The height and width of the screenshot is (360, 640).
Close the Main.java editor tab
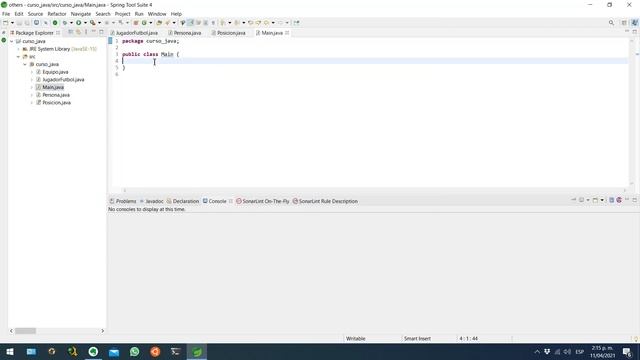pos(287,33)
